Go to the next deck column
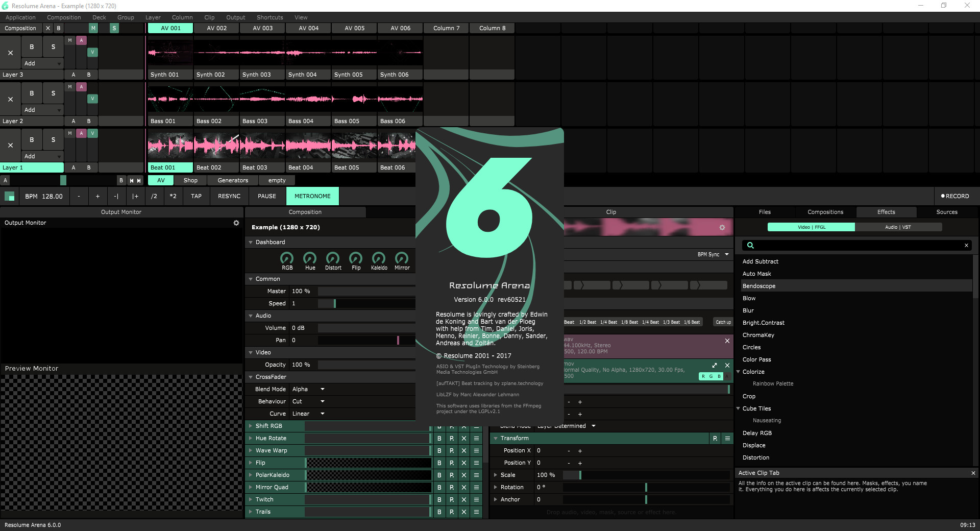The width and height of the screenshot is (980, 531). click(x=139, y=180)
